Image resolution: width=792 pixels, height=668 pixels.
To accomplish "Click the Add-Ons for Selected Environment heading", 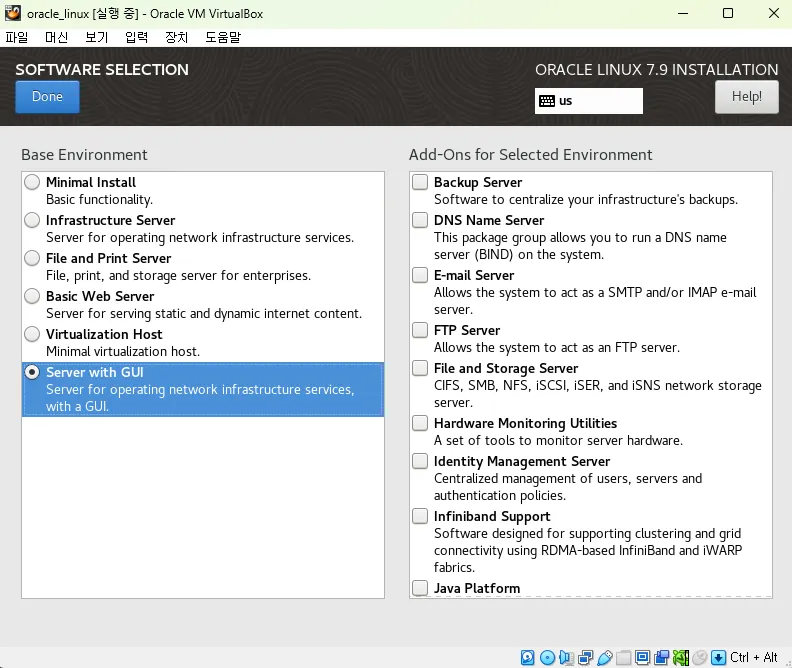I will point(530,155).
